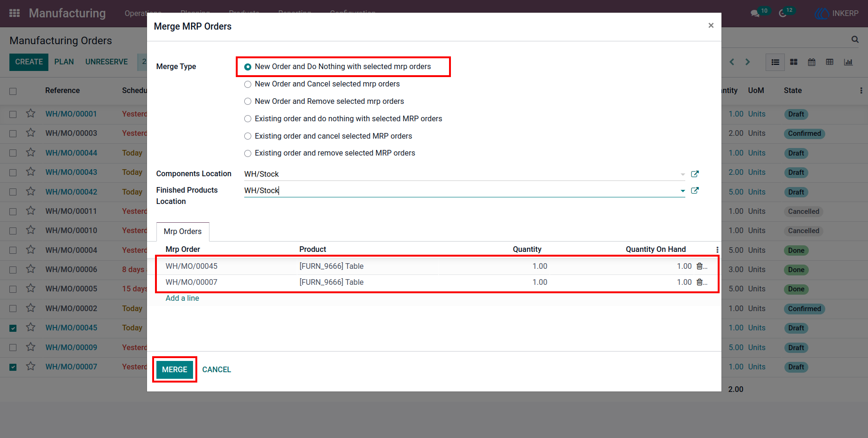This screenshot has width=868, height=438.
Task: Select New Order and Cancel selected mrp orders
Action: tap(248, 84)
